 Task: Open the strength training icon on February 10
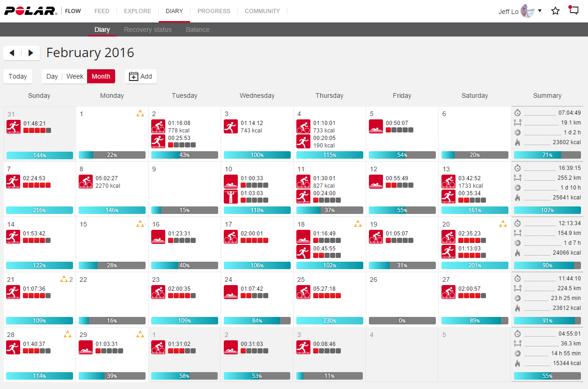[231, 197]
